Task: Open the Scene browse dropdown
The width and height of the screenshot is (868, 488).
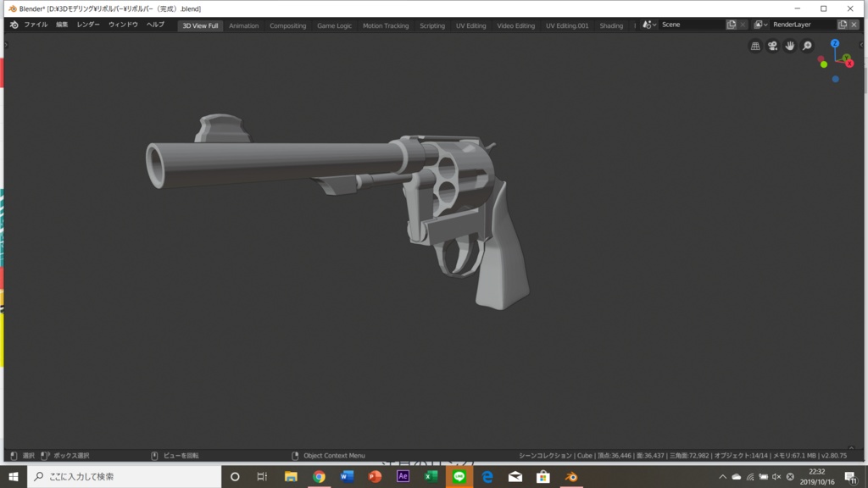Action: (x=648, y=25)
